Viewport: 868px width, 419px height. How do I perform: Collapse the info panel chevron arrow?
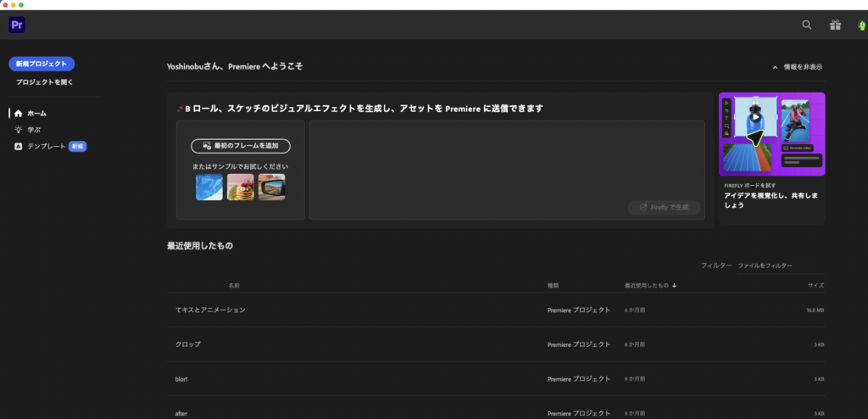click(775, 67)
